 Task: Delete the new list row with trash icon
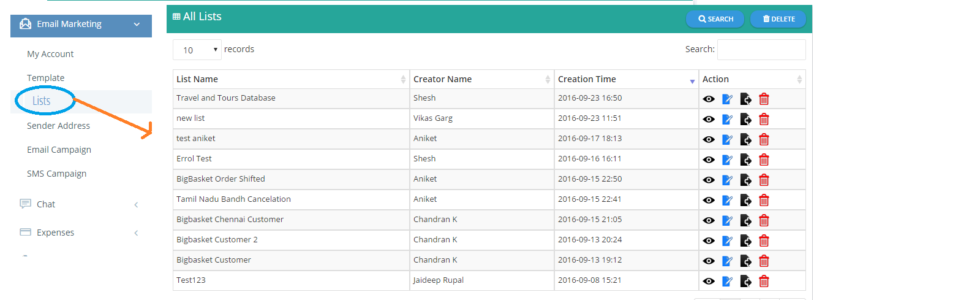tap(764, 119)
